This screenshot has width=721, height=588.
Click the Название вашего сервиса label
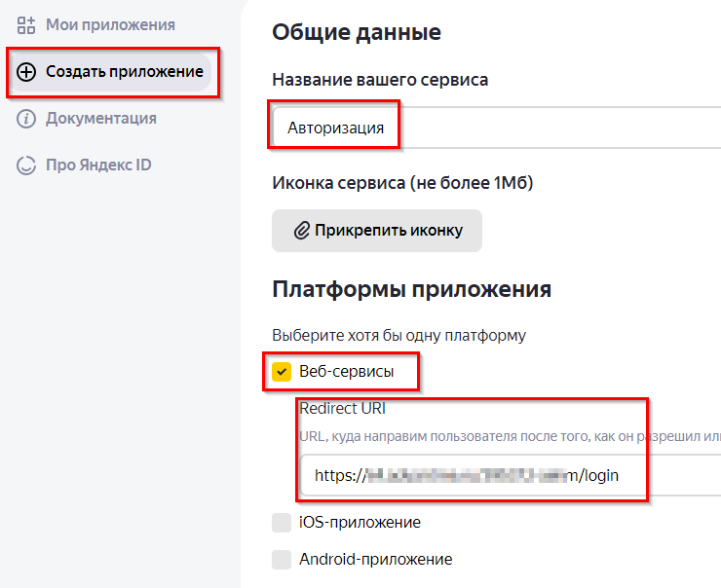pos(380,80)
